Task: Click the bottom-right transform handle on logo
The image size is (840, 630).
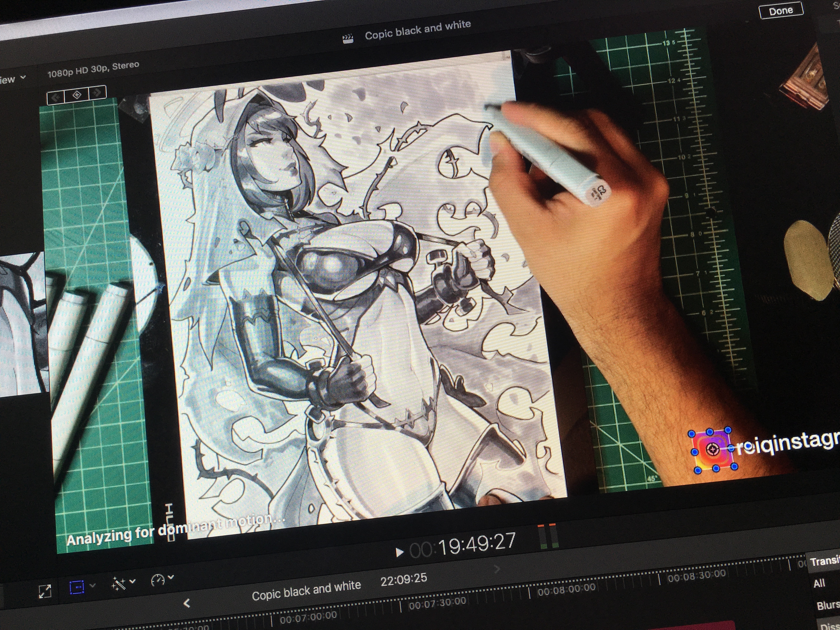Action: click(734, 466)
